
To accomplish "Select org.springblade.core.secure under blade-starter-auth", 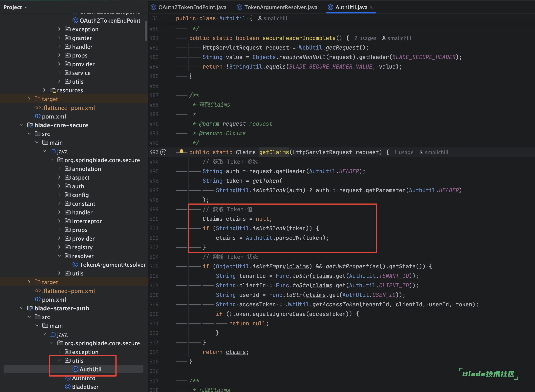I will click(x=102, y=343).
